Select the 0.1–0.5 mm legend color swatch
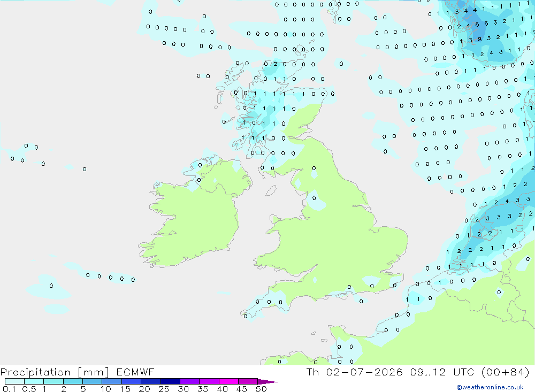Screen dimensions: 535x392 coord(14,381)
